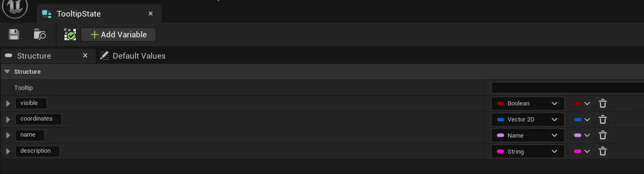Image resolution: width=644 pixels, height=174 pixels.
Task: Delete the description variable
Action: coord(603,151)
